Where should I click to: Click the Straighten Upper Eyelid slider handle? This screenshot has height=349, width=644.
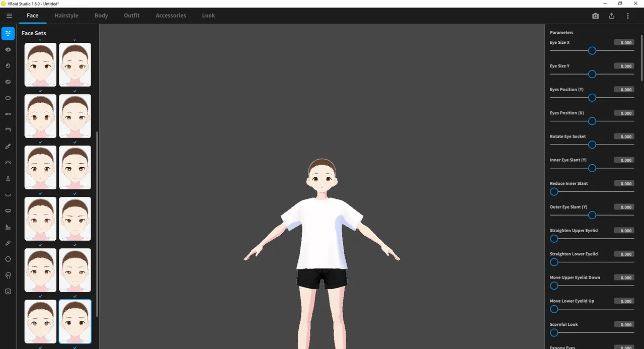pos(554,239)
